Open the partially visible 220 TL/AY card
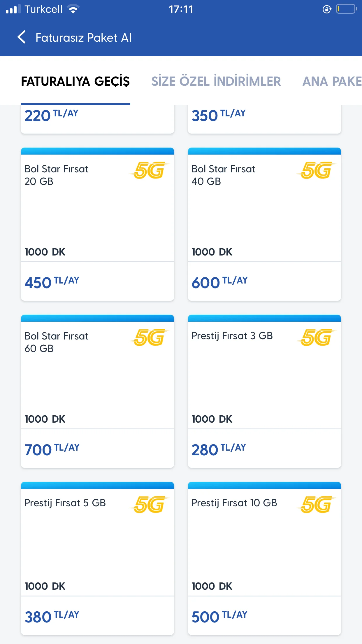 click(97, 119)
